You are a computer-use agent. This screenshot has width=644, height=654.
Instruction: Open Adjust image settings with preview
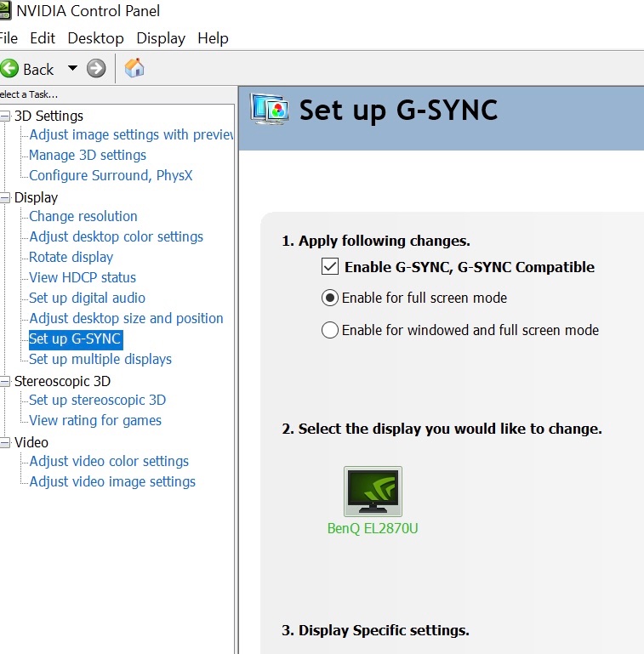131,134
